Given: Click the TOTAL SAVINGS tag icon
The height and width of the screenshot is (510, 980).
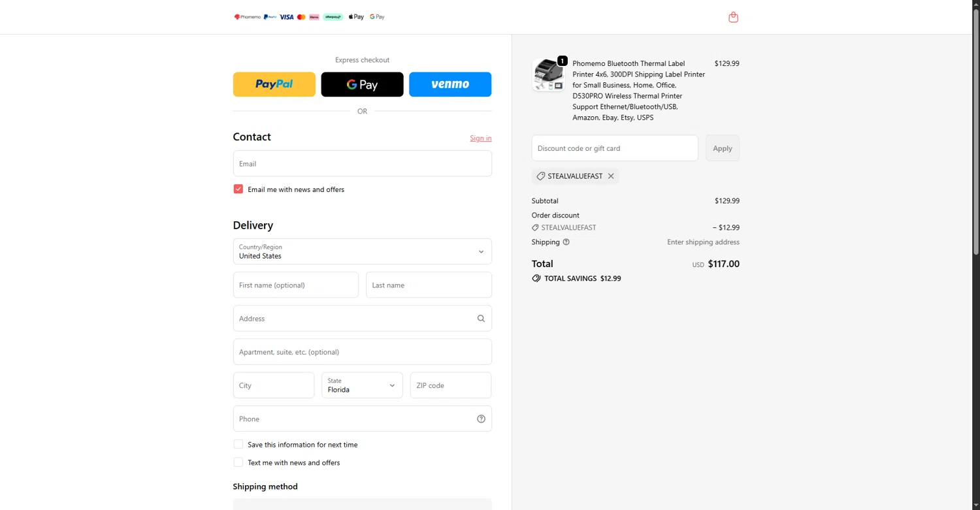Looking at the screenshot, I should [536, 278].
